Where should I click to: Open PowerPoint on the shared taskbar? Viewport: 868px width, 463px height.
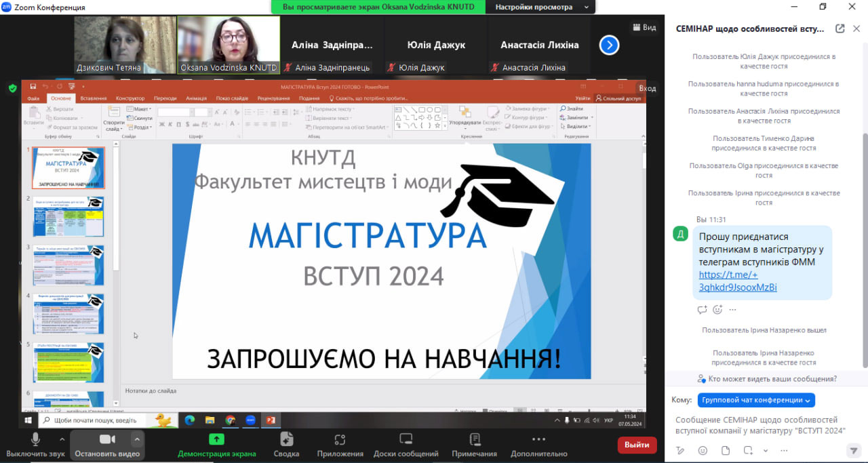(x=271, y=420)
